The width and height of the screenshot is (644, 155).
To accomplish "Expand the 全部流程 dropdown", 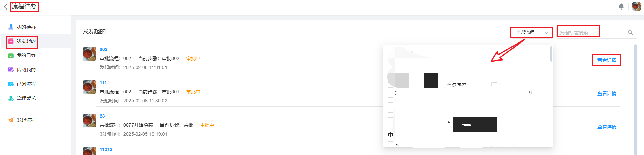I will tap(532, 33).
